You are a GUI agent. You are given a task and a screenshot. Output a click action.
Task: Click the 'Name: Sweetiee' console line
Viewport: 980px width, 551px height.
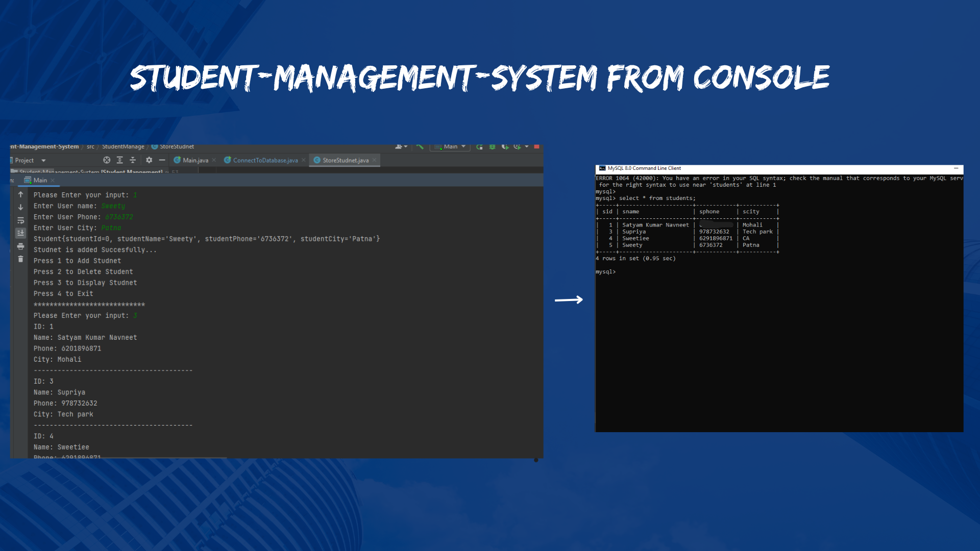pos(61,447)
